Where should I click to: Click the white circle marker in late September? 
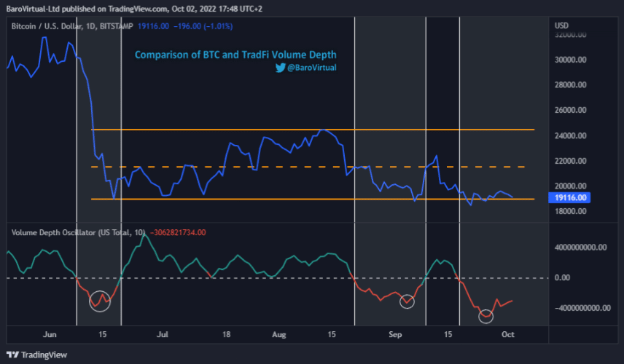(486, 315)
